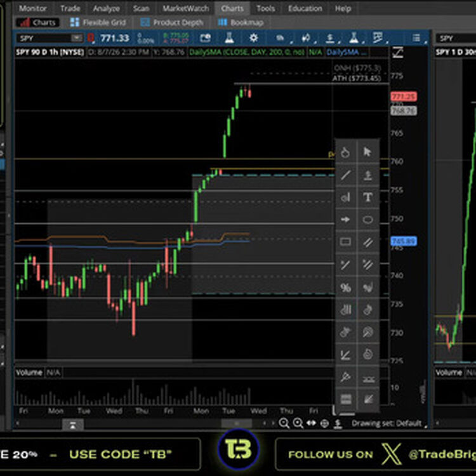Choose the regression angle drawing tool
The height and width of the screenshot is (476, 476).
[x=345, y=354]
